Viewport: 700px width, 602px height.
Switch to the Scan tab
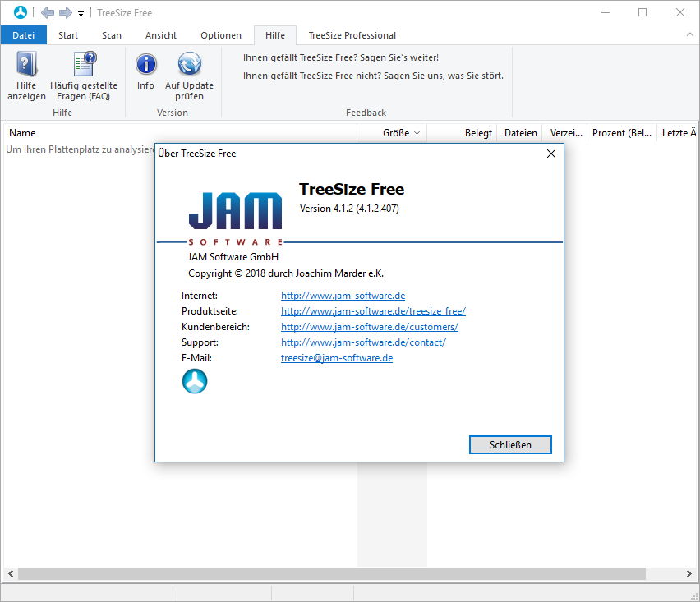point(111,35)
